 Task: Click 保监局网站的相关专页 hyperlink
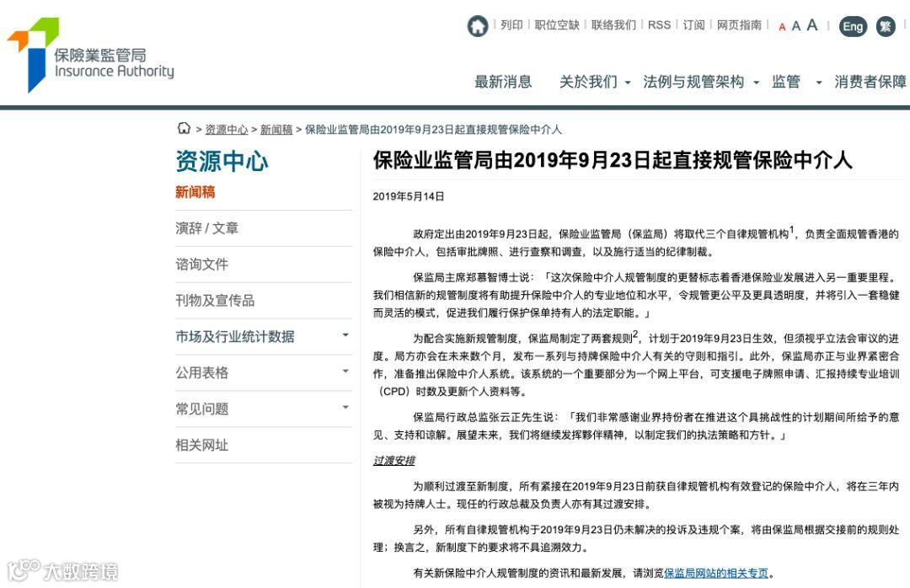[x=716, y=573]
